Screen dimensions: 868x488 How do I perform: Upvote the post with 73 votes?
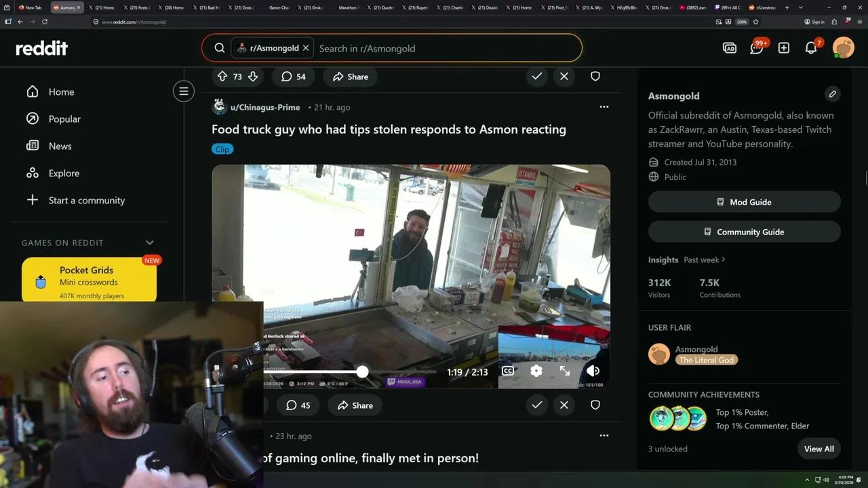pos(222,77)
